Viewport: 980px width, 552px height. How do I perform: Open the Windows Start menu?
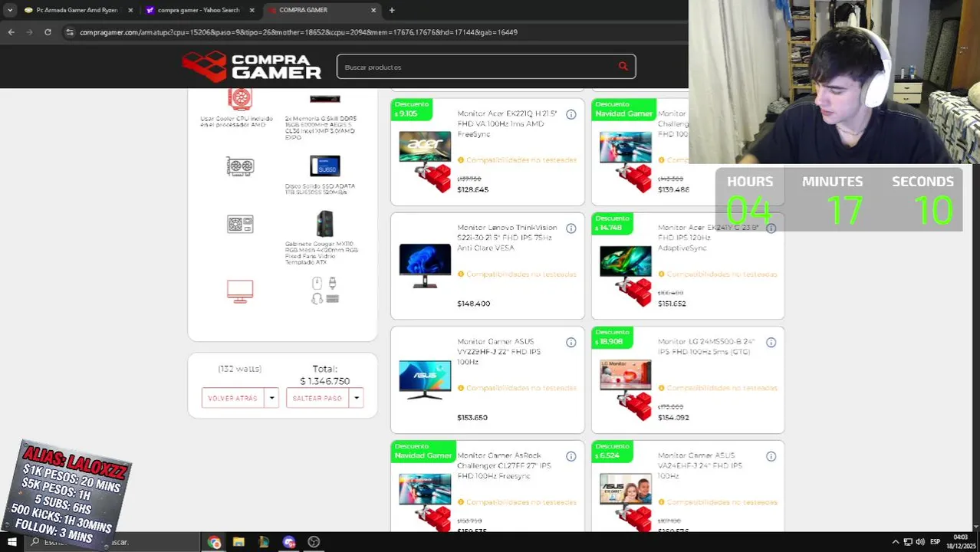[x=12, y=542]
